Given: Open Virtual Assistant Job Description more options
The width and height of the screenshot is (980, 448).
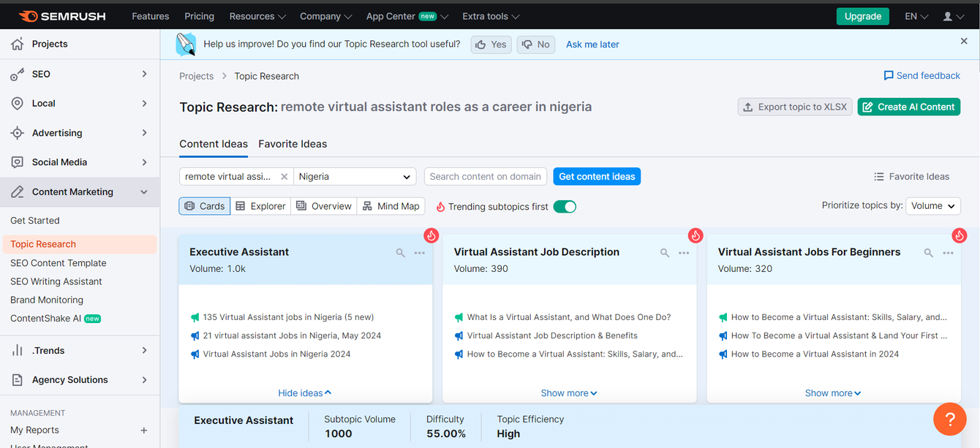Looking at the screenshot, I should (x=684, y=253).
